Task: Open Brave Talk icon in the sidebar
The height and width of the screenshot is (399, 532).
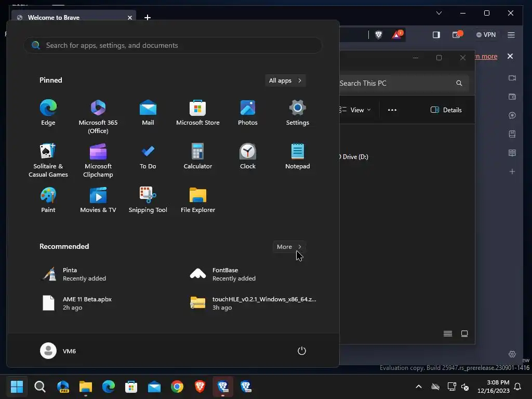Action: tap(512, 78)
